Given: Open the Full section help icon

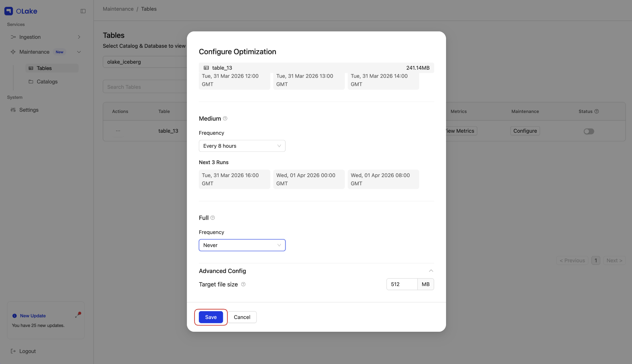Looking at the screenshot, I should pos(212,218).
